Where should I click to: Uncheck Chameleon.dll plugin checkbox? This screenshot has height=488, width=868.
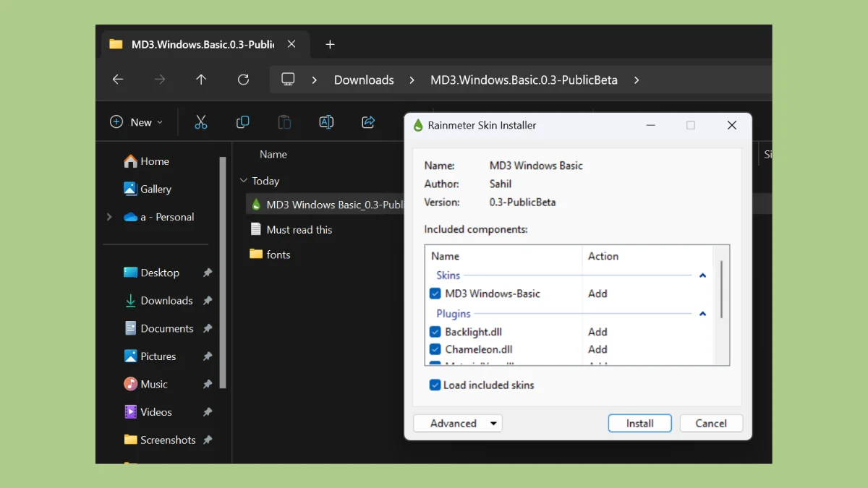(435, 349)
